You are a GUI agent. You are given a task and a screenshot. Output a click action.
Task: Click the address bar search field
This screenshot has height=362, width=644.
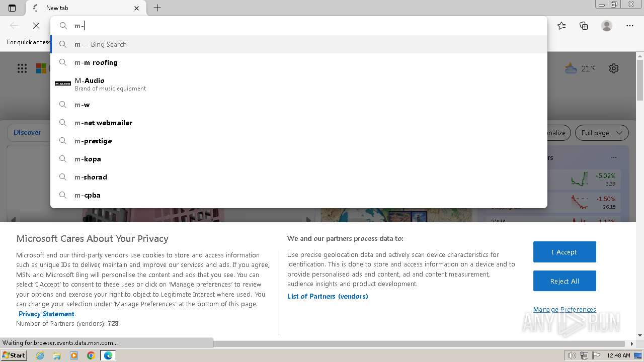pyautogui.click(x=298, y=26)
